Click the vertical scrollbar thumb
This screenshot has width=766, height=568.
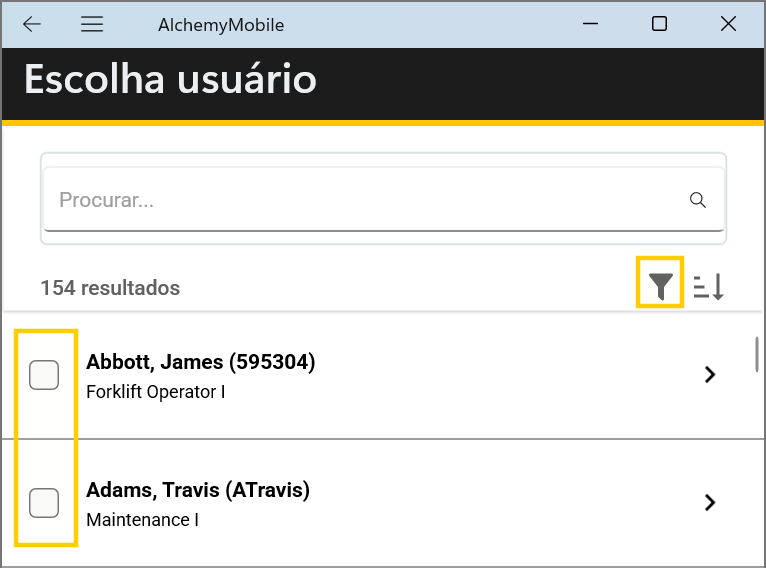click(757, 354)
